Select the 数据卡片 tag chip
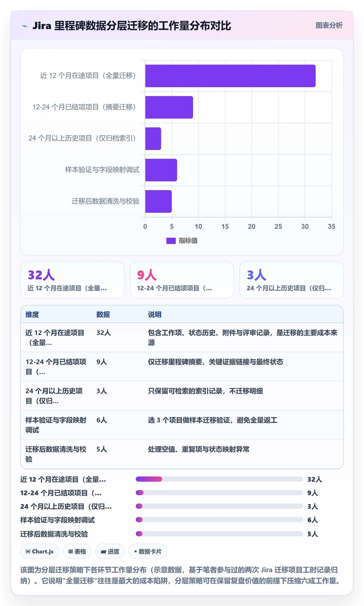Screen dimensions: 364x606 tap(148, 551)
